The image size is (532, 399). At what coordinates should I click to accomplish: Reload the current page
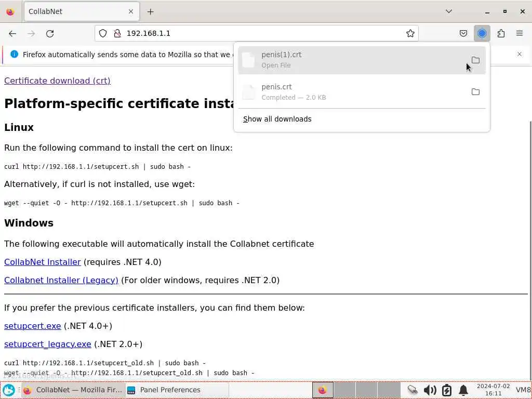pyautogui.click(x=50, y=33)
